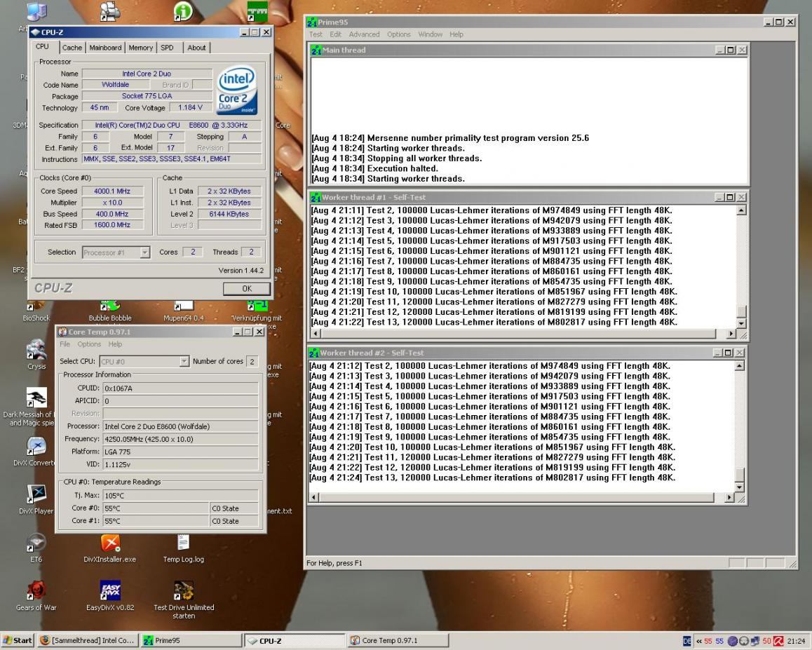Click the Avira red umbrella tray icon
This screenshot has width=812, height=650.
coord(778,641)
